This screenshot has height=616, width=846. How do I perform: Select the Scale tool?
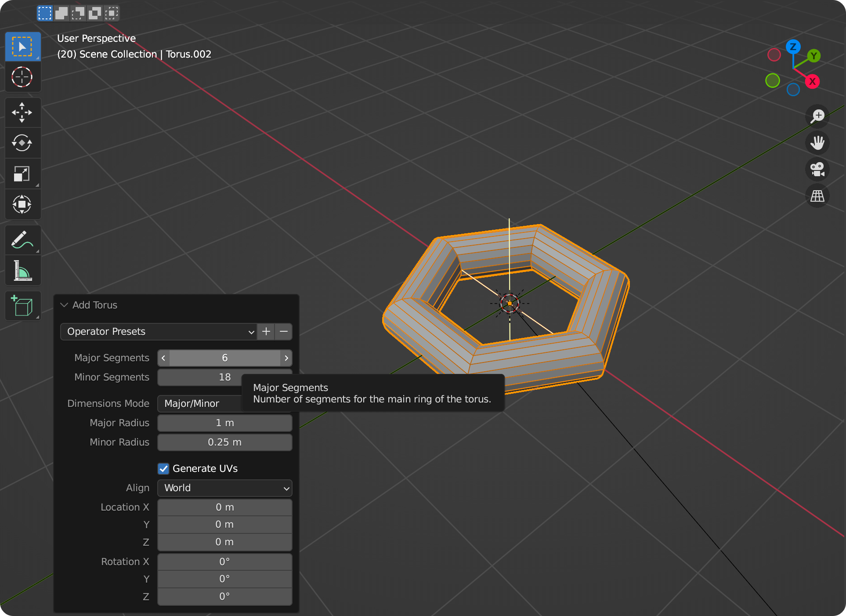pos(23,174)
